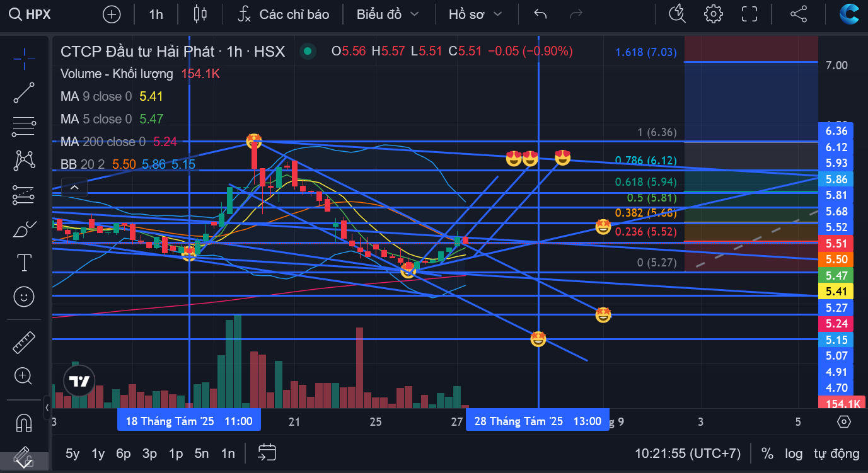Set chart range to 5y
868x473 pixels.
pyautogui.click(x=72, y=453)
